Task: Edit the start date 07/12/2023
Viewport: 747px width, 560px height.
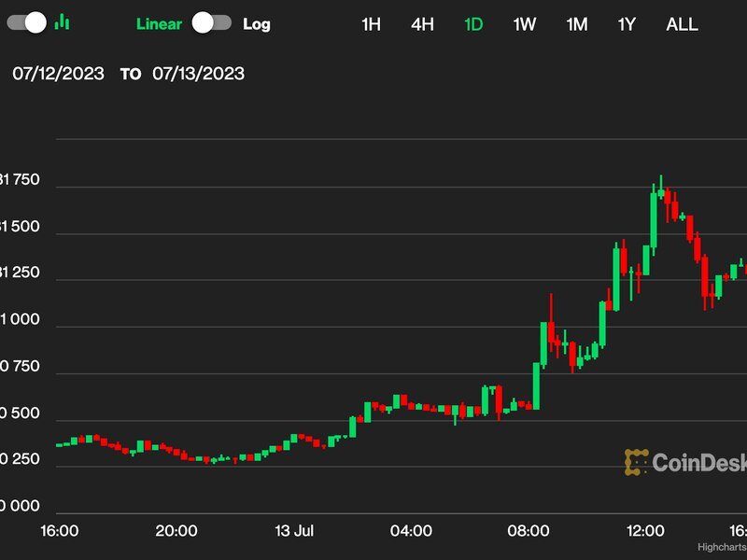Action: click(57, 73)
